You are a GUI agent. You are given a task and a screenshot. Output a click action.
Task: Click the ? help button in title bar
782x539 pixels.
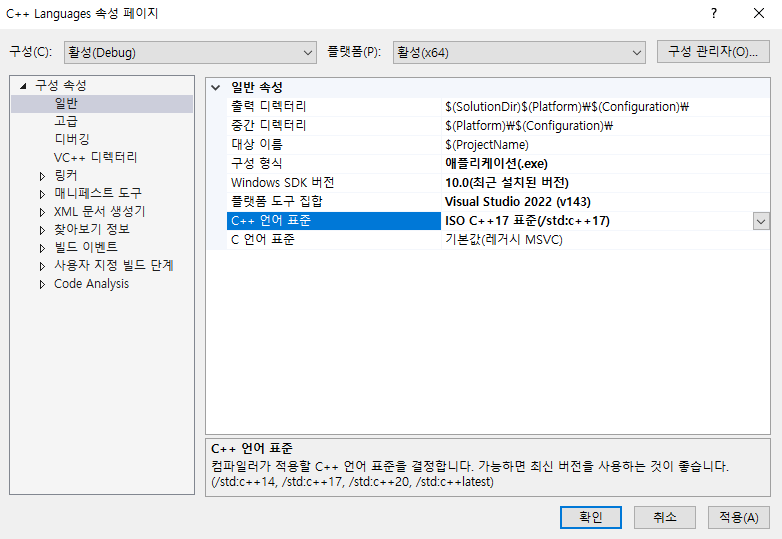[x=714, y=13]
